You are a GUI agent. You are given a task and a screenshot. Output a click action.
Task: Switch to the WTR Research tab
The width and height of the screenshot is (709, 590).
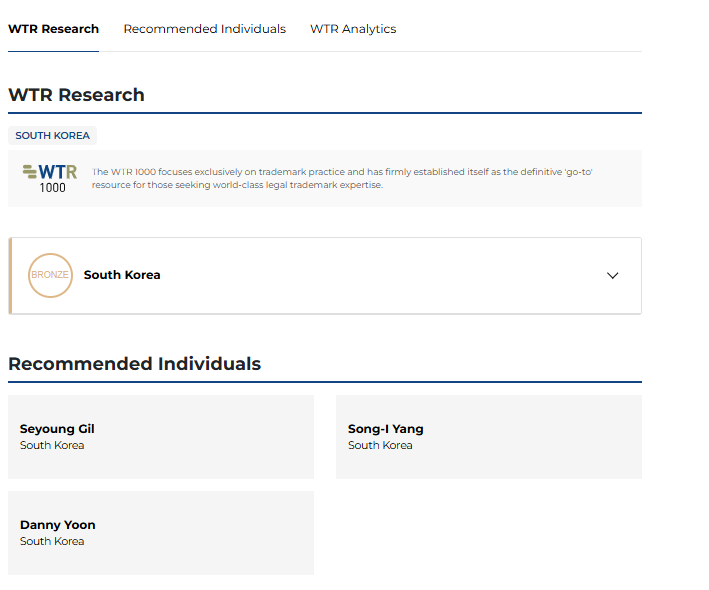(x=53, y=29)
